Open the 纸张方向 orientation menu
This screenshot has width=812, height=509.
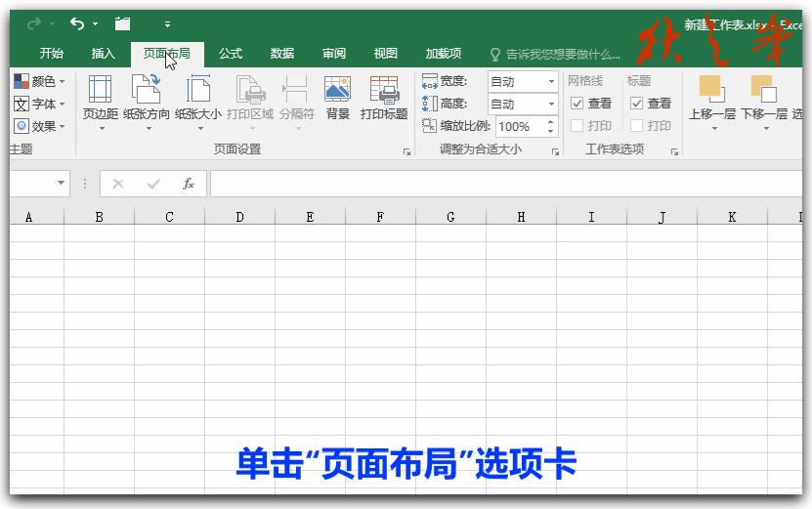point(146,102)
